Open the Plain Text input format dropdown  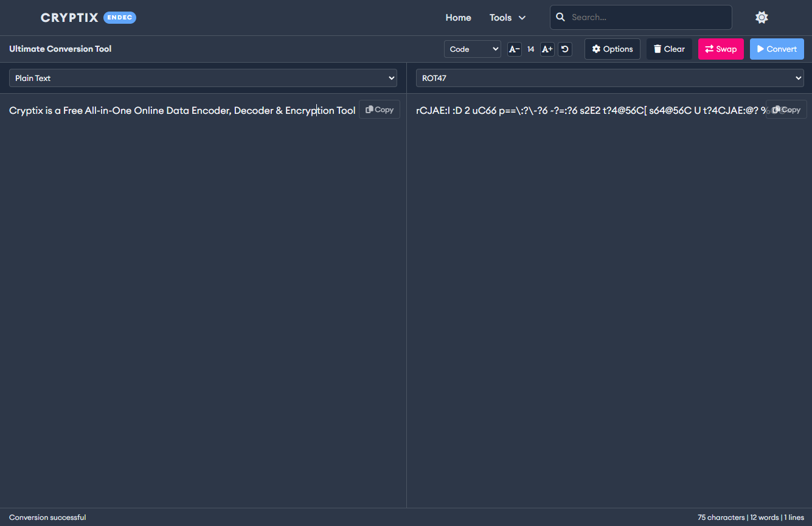click(202, 78)
